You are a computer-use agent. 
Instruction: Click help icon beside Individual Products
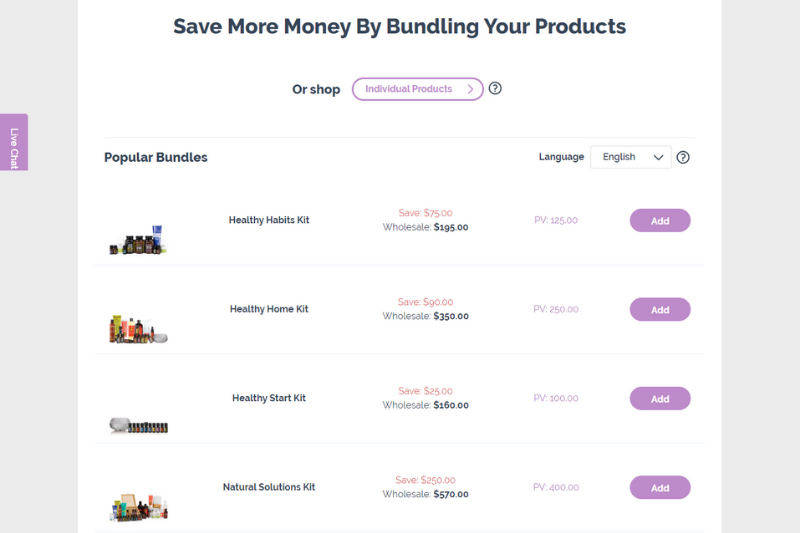(495, 88)
